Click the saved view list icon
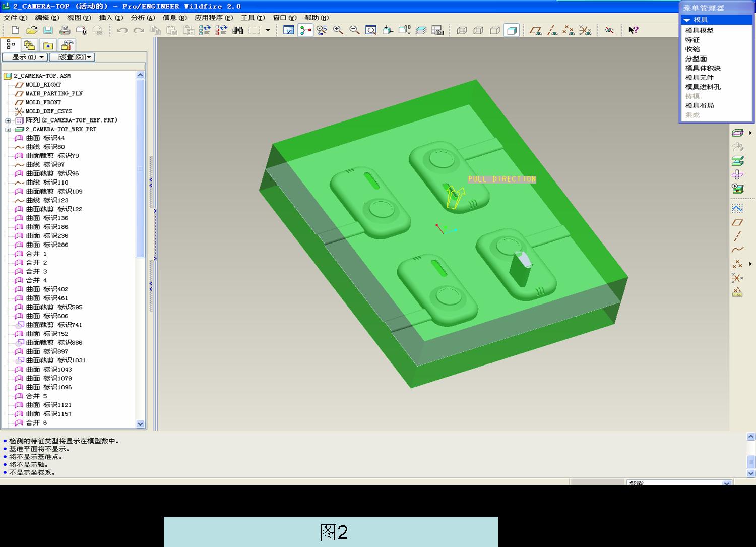The width and height of the screenshot is (756, 547). coord(404,30)
